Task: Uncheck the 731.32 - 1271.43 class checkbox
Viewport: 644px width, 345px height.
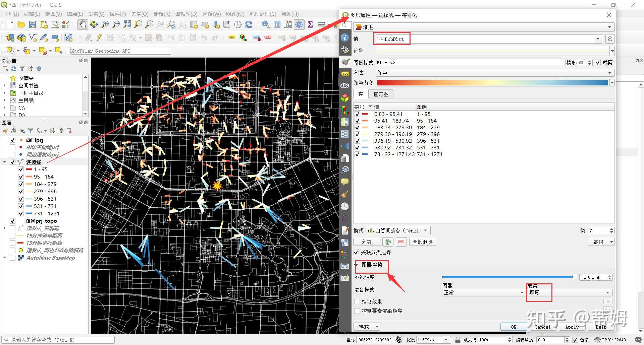Action: [x=357, y=154]
